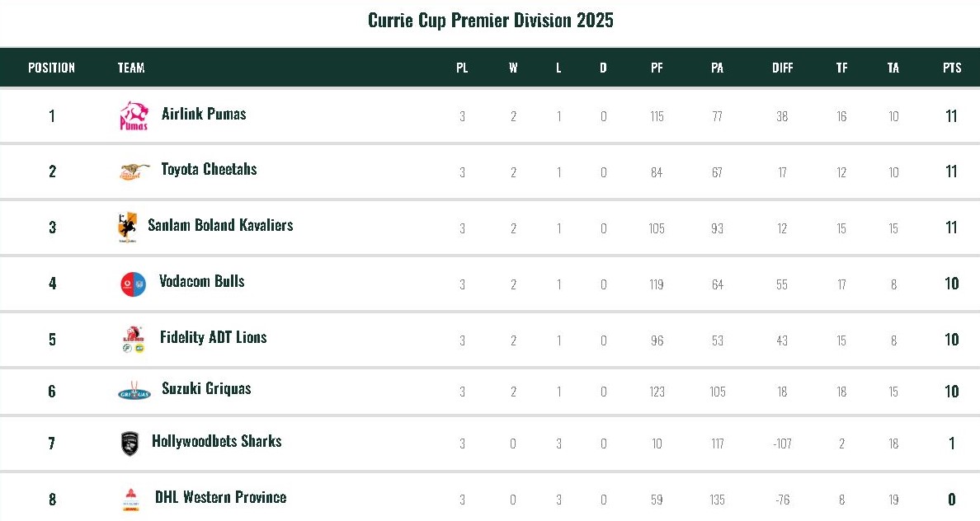Open the Vodacom Bulls team name link
The width and height of the screenshot is (980, 521).
202,281
